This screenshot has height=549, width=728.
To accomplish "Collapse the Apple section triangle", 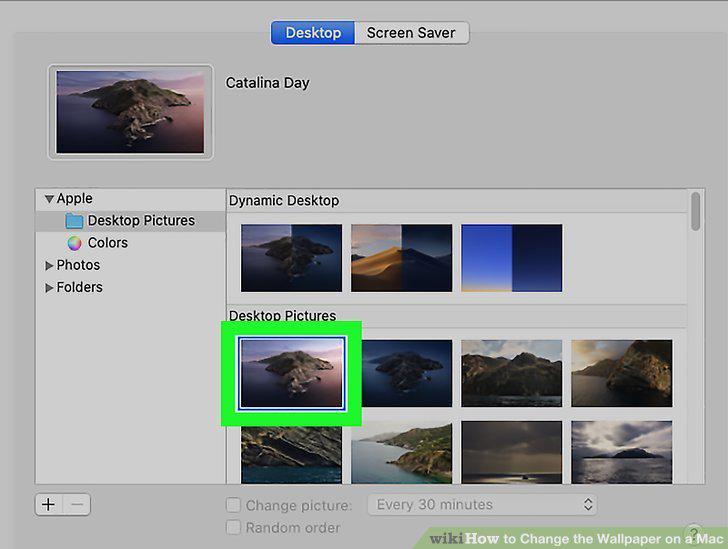I will pos(49,199).
